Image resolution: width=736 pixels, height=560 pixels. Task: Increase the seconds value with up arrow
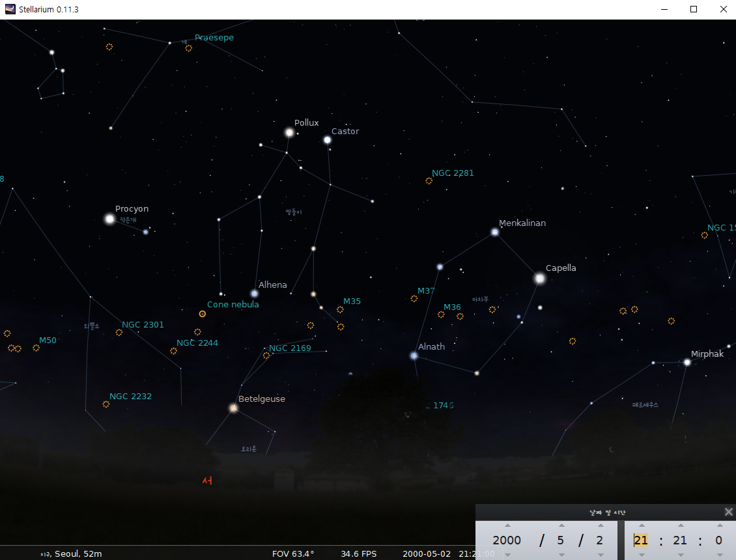pos(720,525)
